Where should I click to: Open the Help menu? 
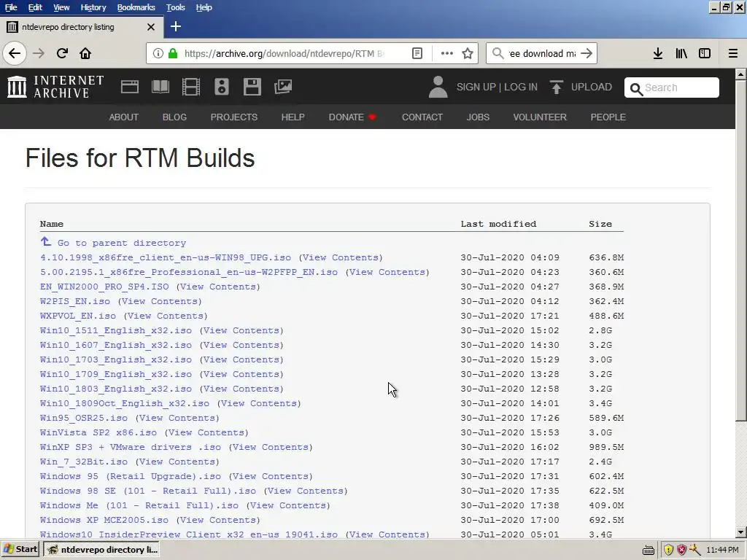(204, 7)
